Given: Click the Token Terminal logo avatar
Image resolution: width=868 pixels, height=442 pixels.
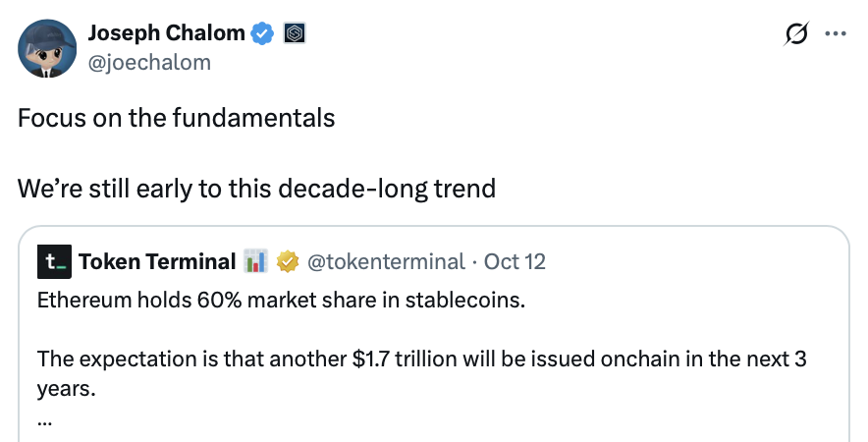Looking at the screenshot, I should (53, 262).
